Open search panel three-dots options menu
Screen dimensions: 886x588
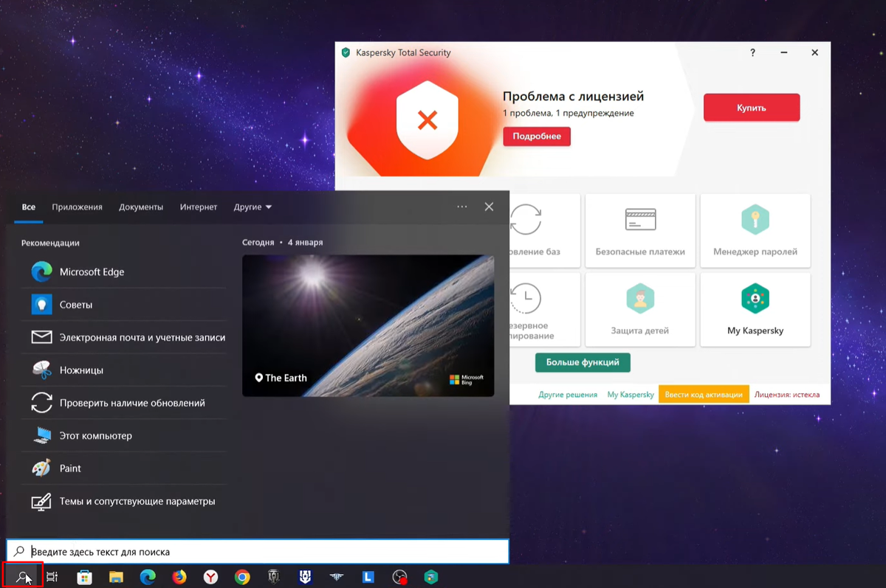[x=462, y=207]
